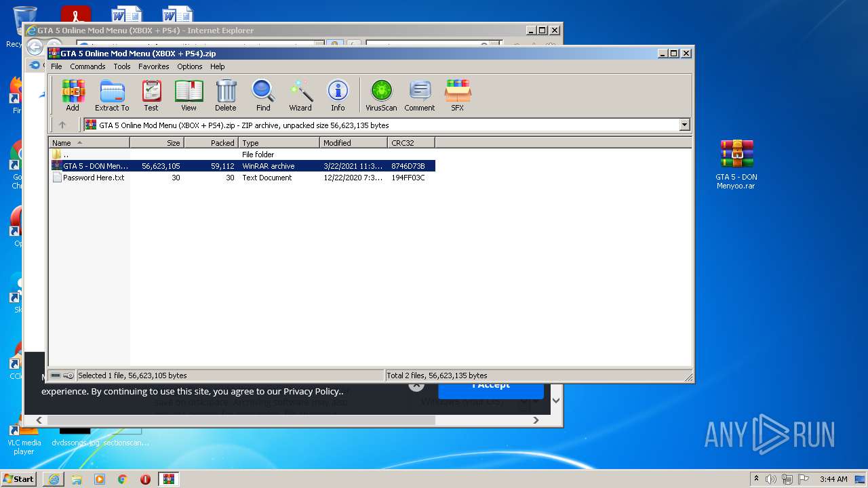
Task: Open Google Chrome from the taskbar
Action: click(x=122, y=479)
